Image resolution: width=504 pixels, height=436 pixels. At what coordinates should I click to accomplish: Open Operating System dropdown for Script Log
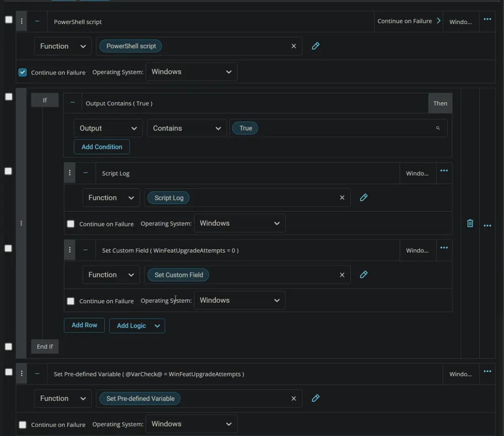pyautogui.click(x=240, y=224)
